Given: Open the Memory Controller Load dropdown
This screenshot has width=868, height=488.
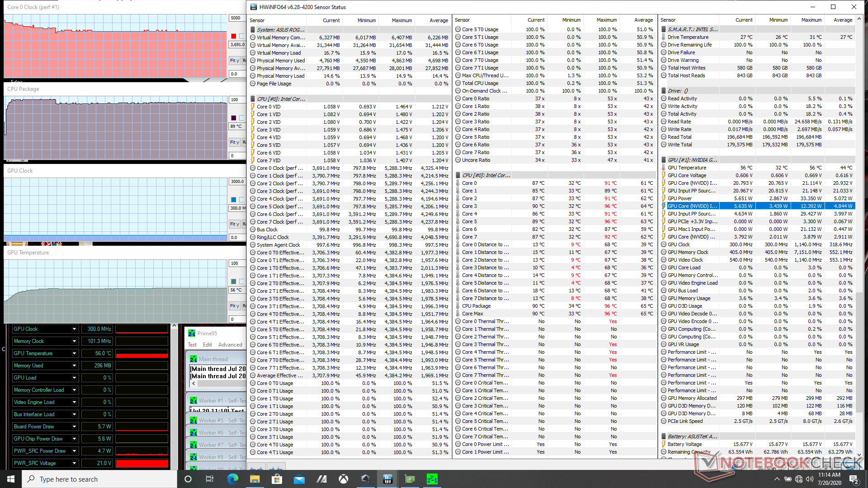Looking at the screenshot, I should tap(74, 390).
